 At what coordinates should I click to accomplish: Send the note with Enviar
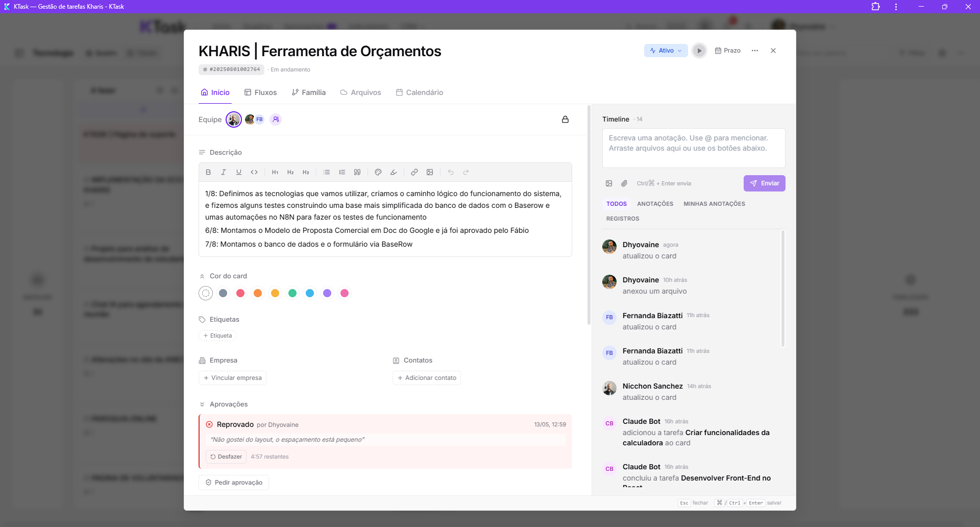[x=764, y=183]
